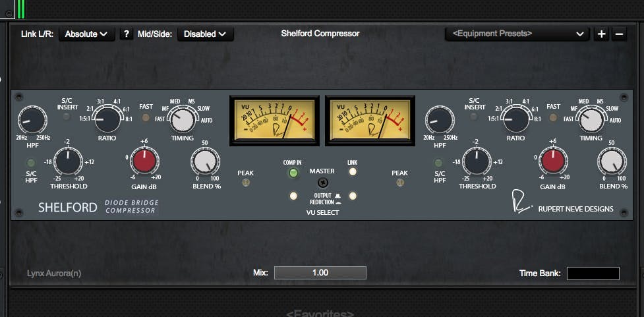Click the green level meter at top left
Image resolution: width=644 pixels, height=317 pixels.
click(21, 9)
